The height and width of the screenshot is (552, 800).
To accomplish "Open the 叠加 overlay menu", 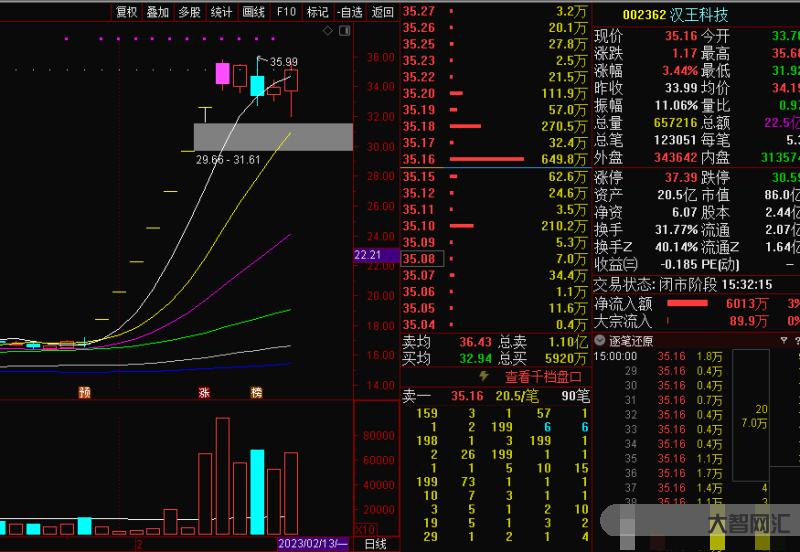I will tap(158, 12).
